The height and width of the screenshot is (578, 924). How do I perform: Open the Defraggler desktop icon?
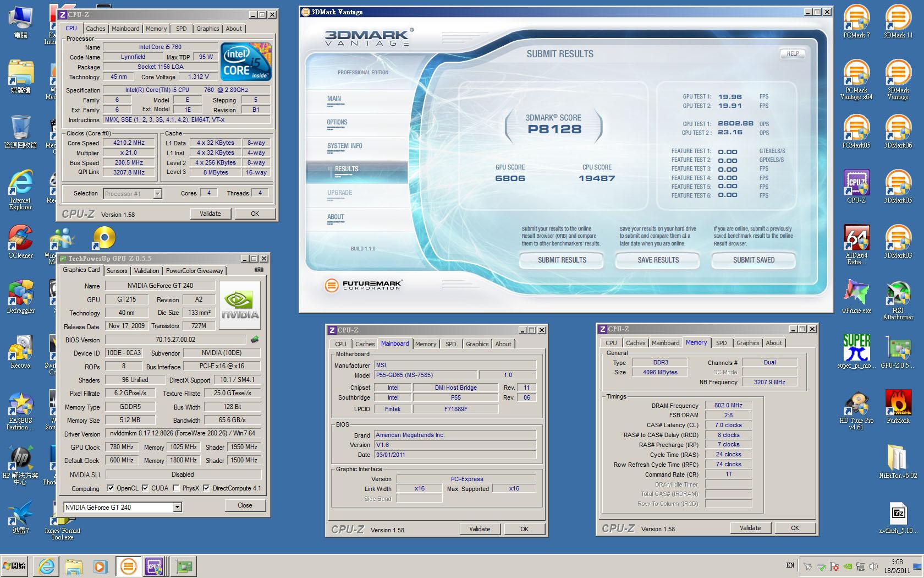click(x=20, y=297)
